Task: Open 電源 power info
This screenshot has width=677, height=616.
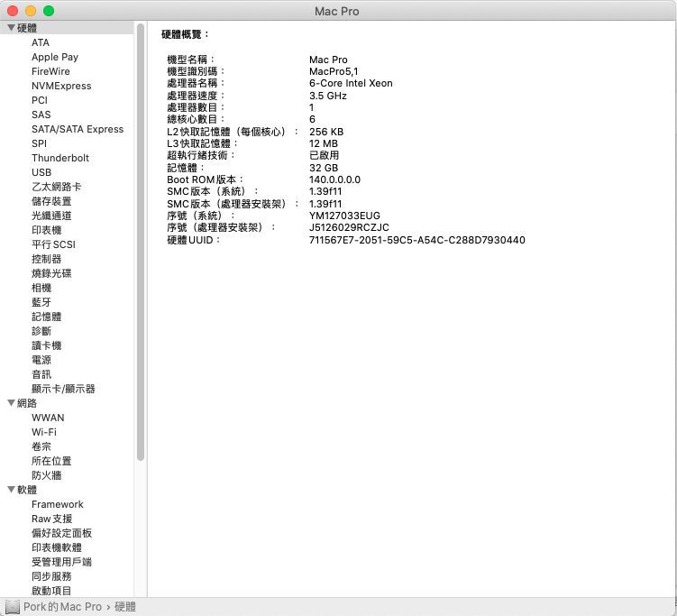Action: (41, 360)
